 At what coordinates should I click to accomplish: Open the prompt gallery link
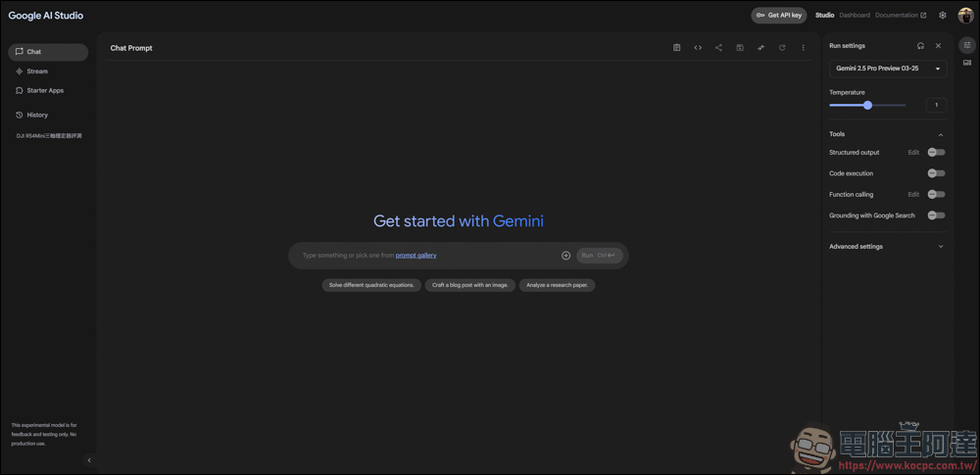tap(416, 255)
